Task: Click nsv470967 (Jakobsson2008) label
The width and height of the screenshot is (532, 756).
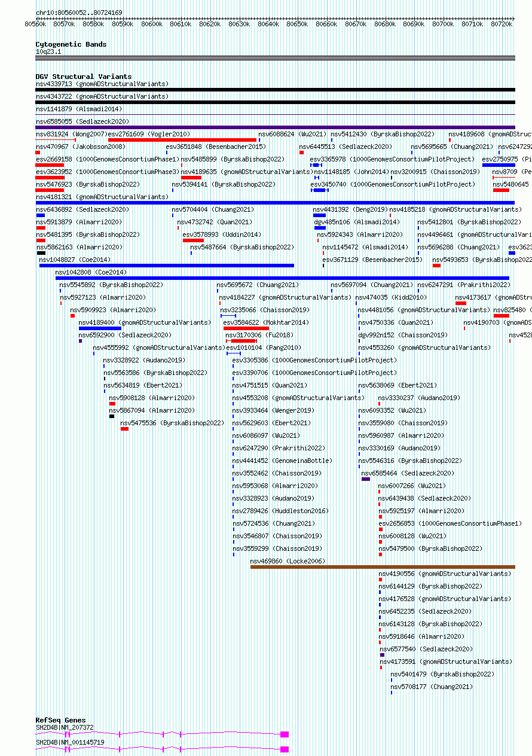Action: (81, 147)
